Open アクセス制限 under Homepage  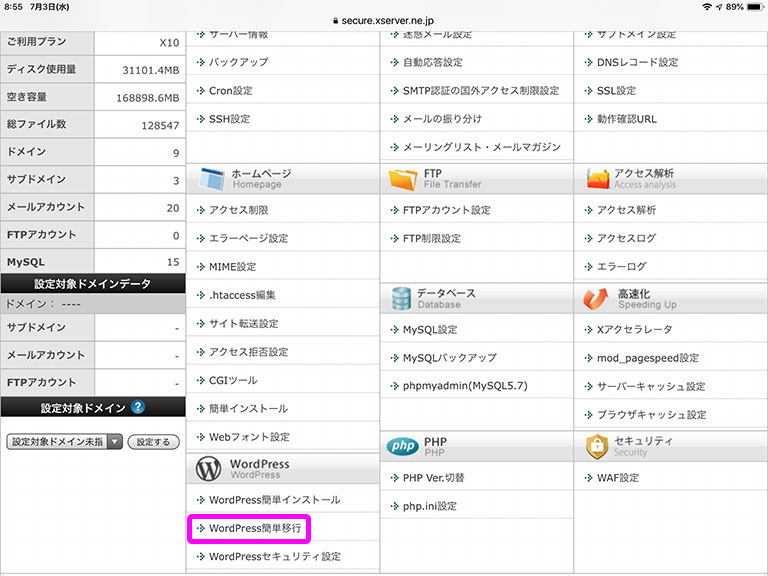click(x=239, y=210)
